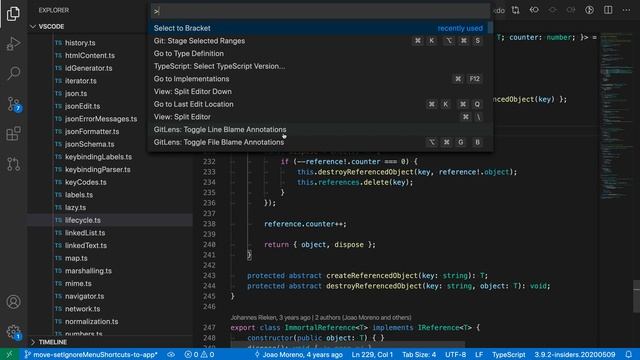Open the Search view

point(13,73)
